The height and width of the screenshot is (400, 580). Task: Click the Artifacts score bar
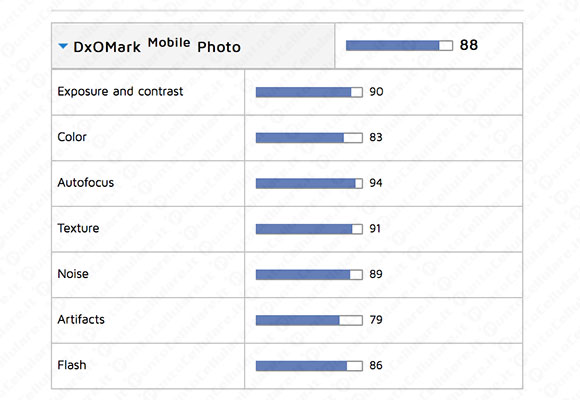[x=309, y=320]
